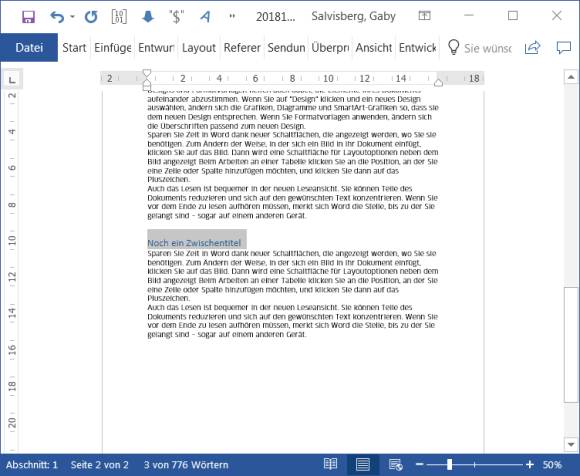Screen dimensions: 580x476
Task: Open Ribbon Display Options button
Action: pyautogui.click(x=424, y=16)
